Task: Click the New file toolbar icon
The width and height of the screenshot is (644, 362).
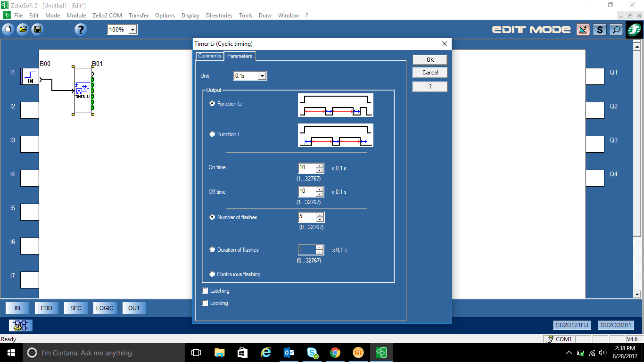Action: tap(8, 29)
